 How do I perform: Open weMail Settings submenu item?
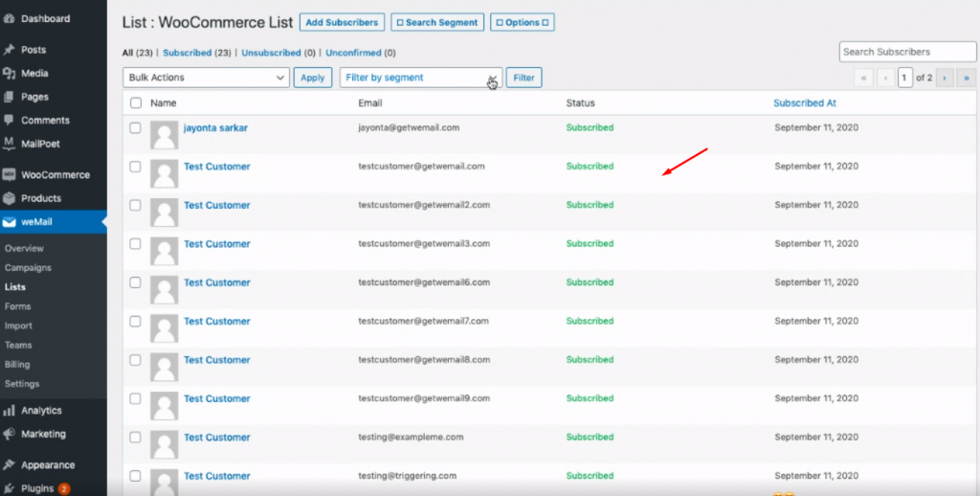[x=22, y=384]
